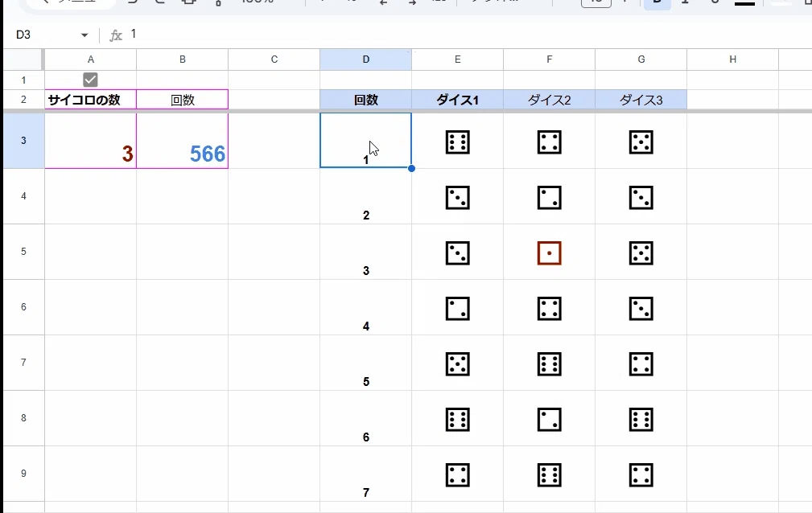This screenshot has height=513, width=812.
Task: Select the red one-pip die in ダイス2
Action: tap(550, 253)
